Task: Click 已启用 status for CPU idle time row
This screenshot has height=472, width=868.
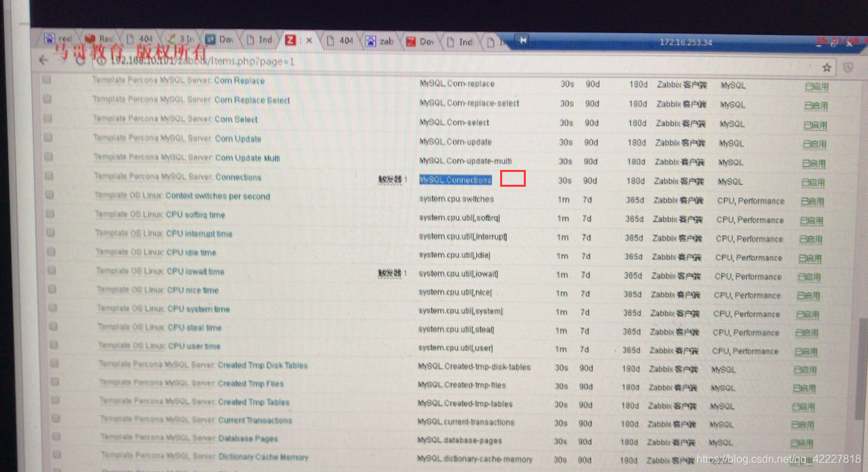Action: tap(810, 258)
